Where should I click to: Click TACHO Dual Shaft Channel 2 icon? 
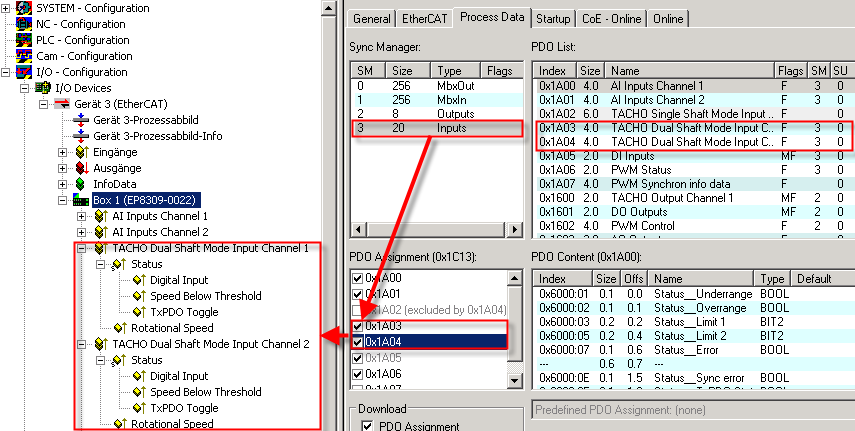coord(101,344)
